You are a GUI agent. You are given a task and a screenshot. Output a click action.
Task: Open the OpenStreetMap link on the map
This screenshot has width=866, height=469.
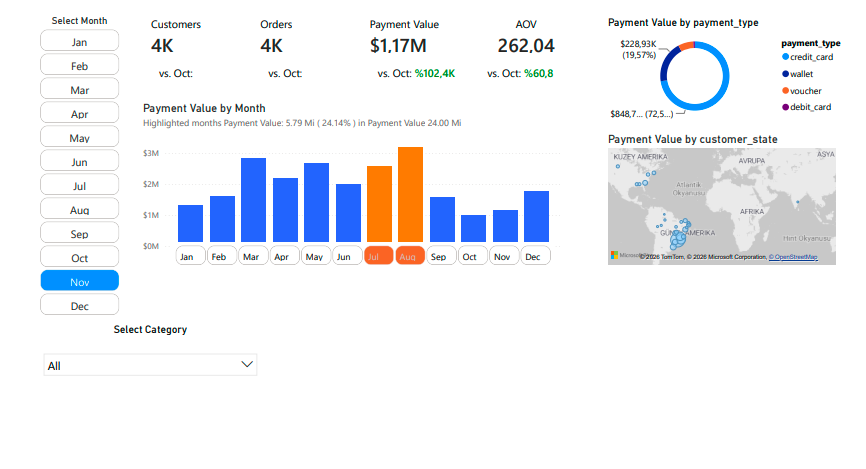pyautogui.click(x=793, y=257)
